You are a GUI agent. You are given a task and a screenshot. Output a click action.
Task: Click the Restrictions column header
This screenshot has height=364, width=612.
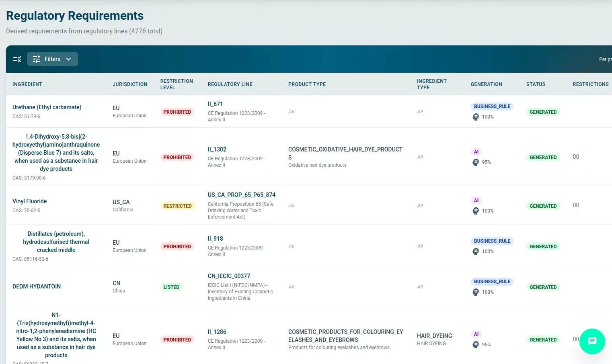coord(591,84)
